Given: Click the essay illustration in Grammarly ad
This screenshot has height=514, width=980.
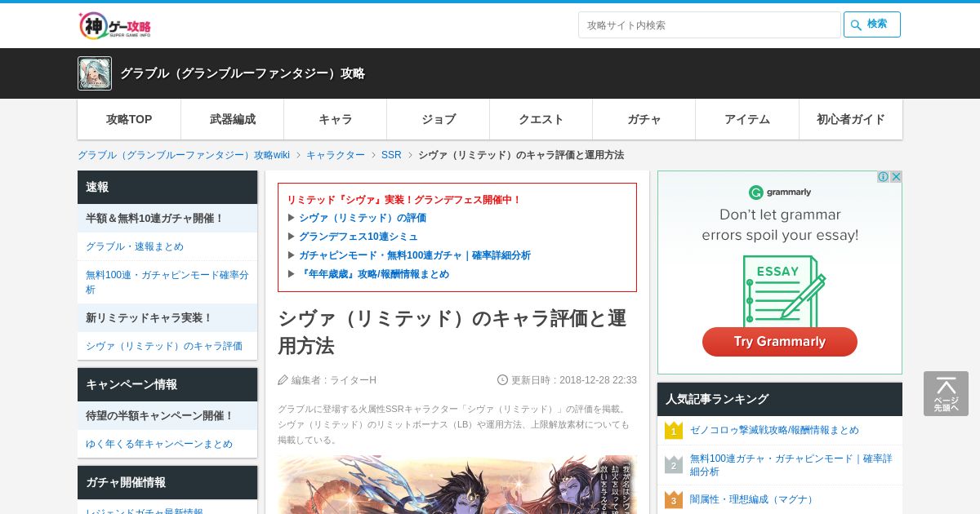Looking at the screenshot, I should [784, 290].
